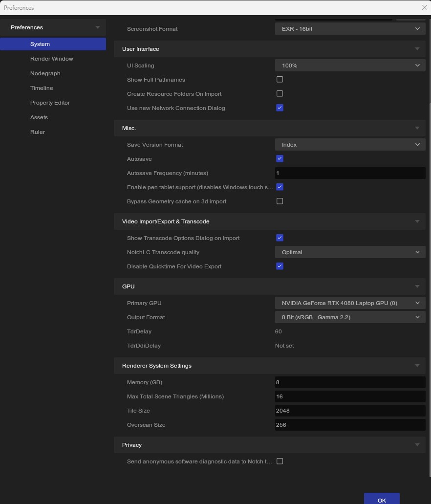The width and height of the screenshot is (431, 504).
Task: Click the Autosave Frequency input field
Action: point(350,173)
